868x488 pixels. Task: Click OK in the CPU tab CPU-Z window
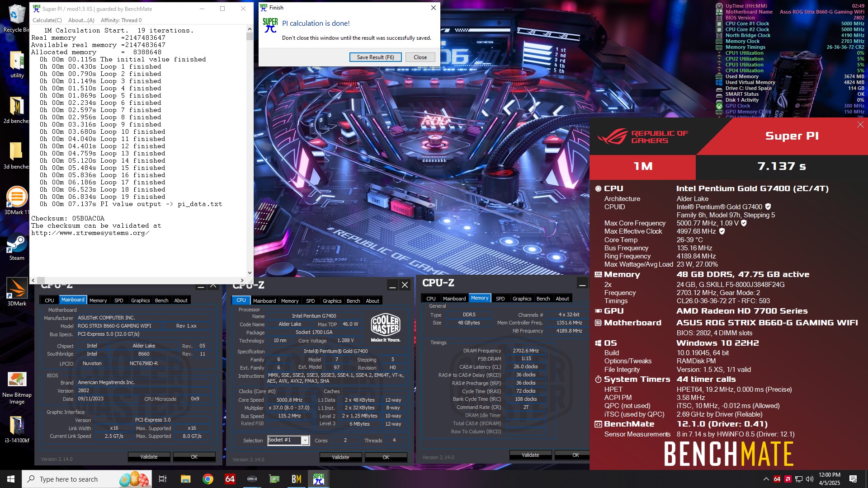click(x=386, y=457)
